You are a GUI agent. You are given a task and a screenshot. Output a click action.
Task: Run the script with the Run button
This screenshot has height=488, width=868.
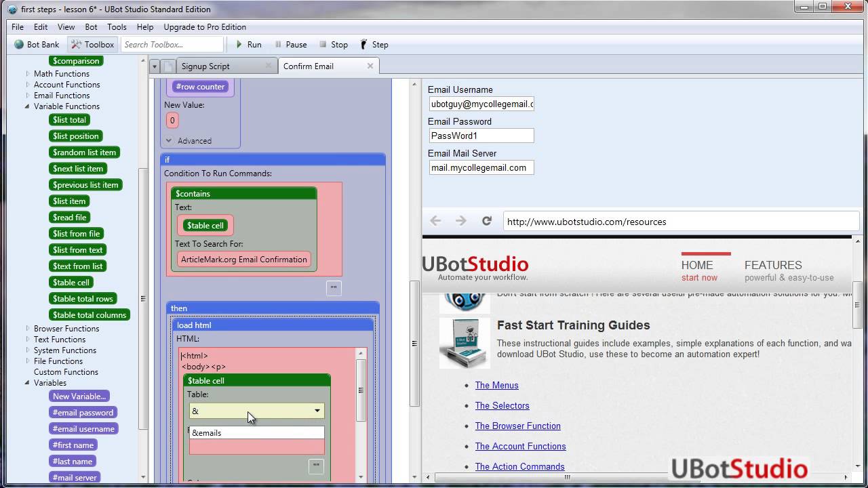click(x=248, y=45)
